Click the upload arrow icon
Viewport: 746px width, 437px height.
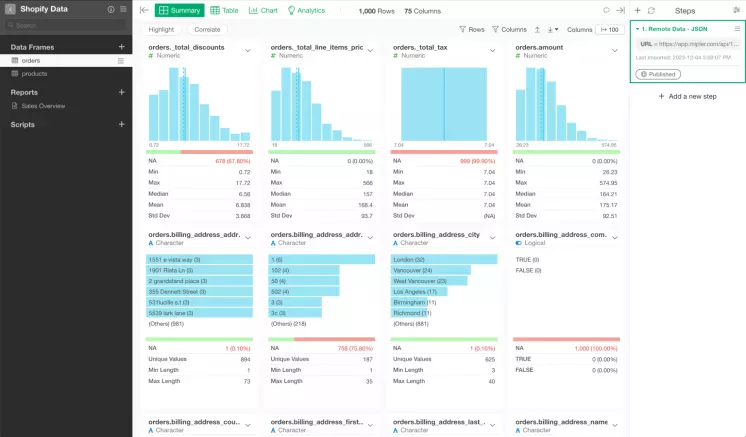(537, 29)
